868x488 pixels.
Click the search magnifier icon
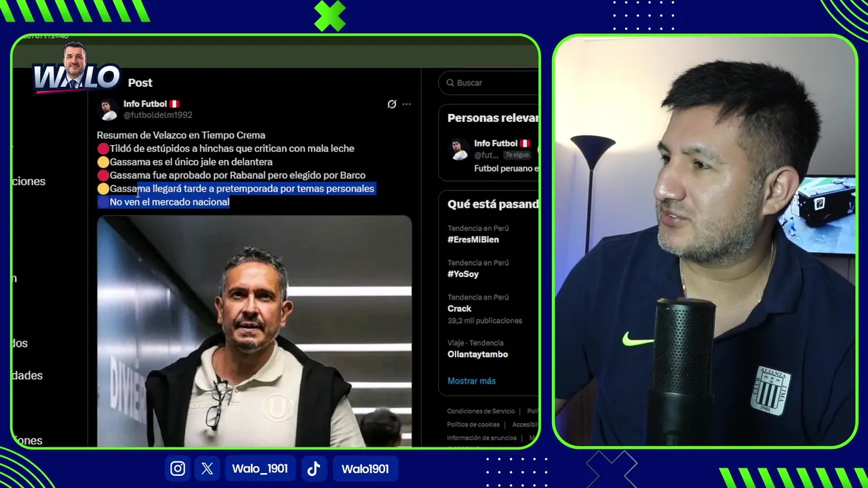[x=450, y=83]
